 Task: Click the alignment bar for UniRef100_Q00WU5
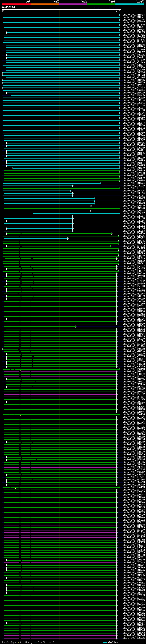click(65, 95)
